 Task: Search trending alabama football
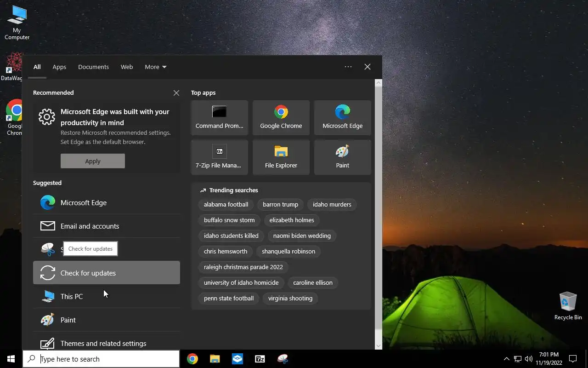(x=226, y=204)
